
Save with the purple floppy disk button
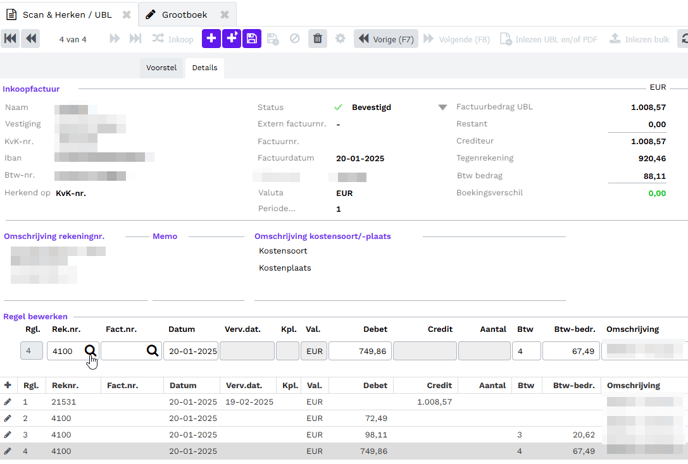(x=252, y=39)
